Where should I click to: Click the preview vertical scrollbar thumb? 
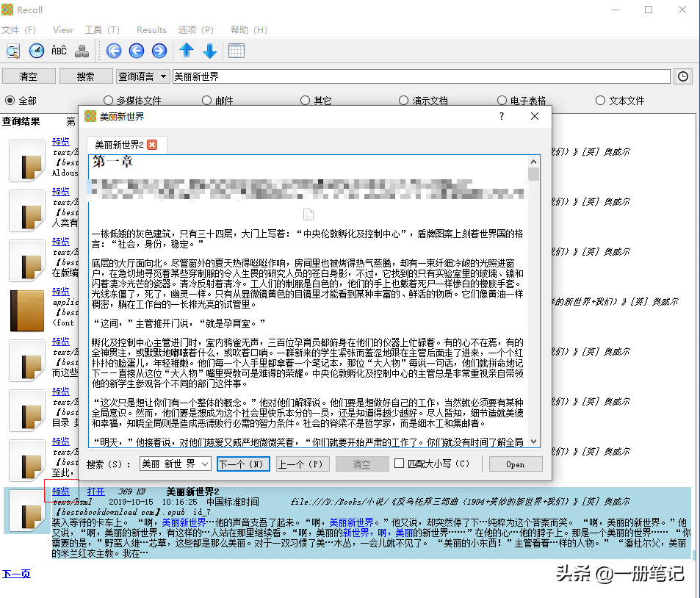pyautogui.click(x=533, y=174)
